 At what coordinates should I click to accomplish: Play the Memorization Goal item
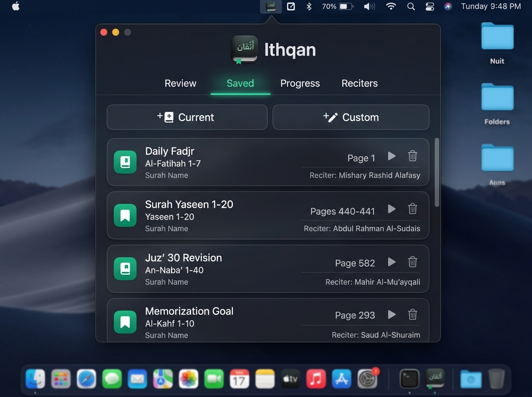(391, 315)
